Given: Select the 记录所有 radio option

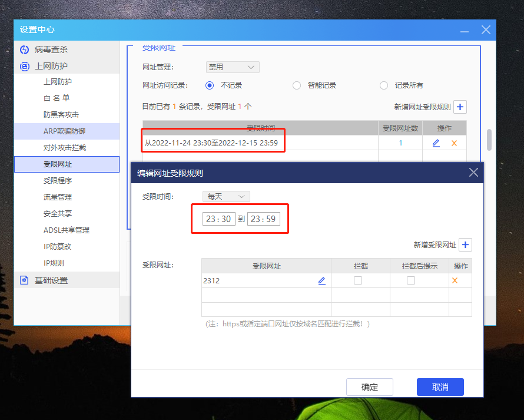Looking at the screenshot, I should pos(384,85).
